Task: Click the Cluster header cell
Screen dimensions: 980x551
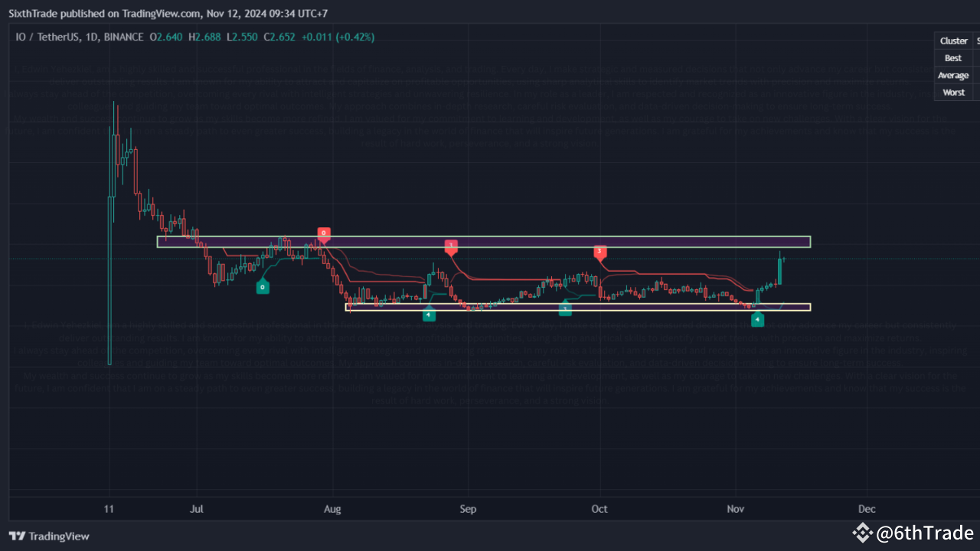Action: [953, 41]
